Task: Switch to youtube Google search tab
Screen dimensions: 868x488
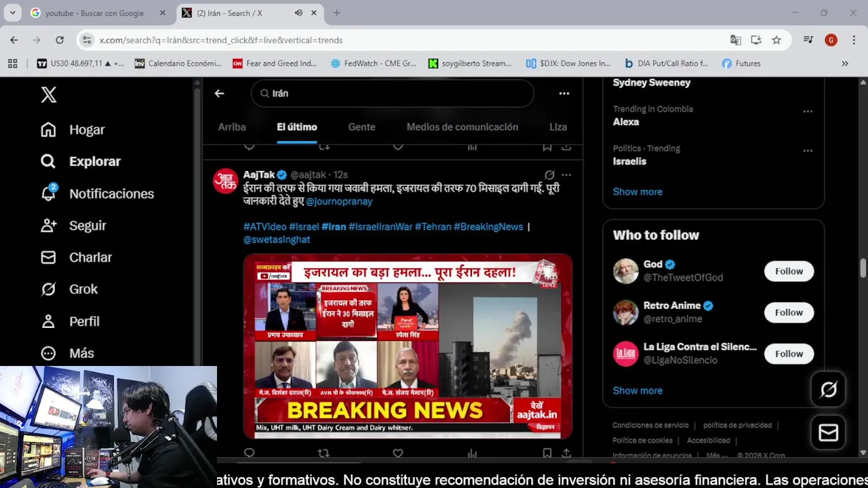Action: (94, 13)
